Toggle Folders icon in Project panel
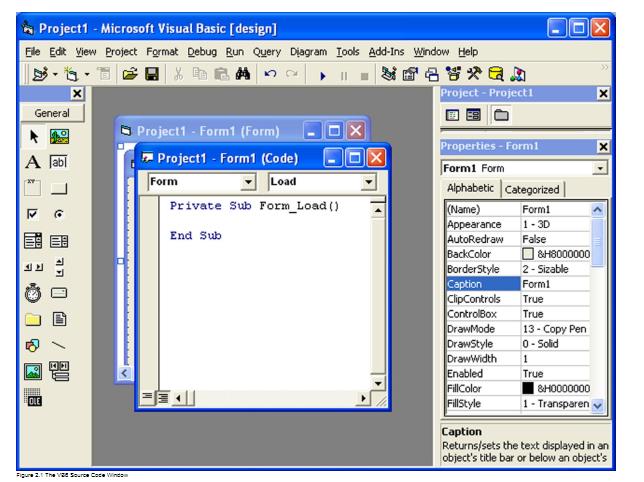644x482 pixels. click(501, 115)
